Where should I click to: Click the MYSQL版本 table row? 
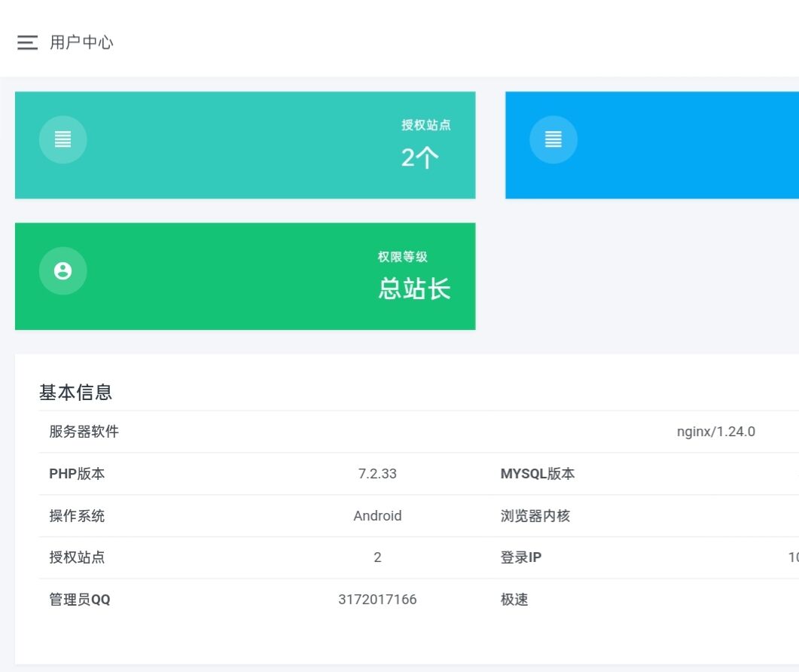click(538, 474)
